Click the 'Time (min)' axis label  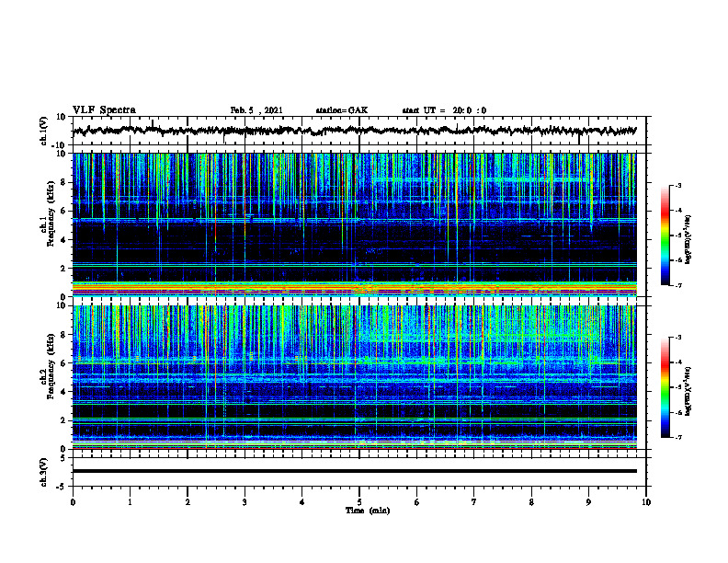[x=368, y=511]
